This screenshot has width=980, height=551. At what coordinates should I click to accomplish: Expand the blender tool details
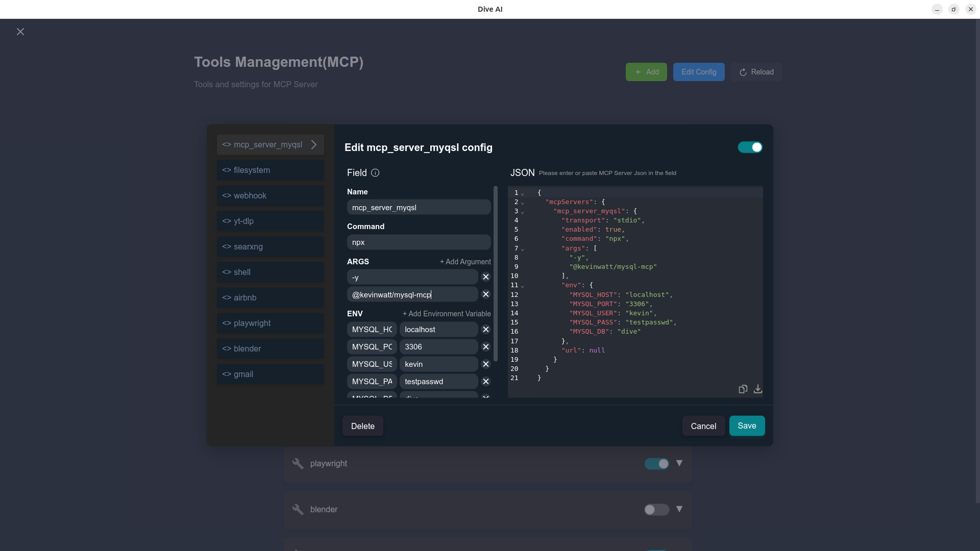pos(679,509)
